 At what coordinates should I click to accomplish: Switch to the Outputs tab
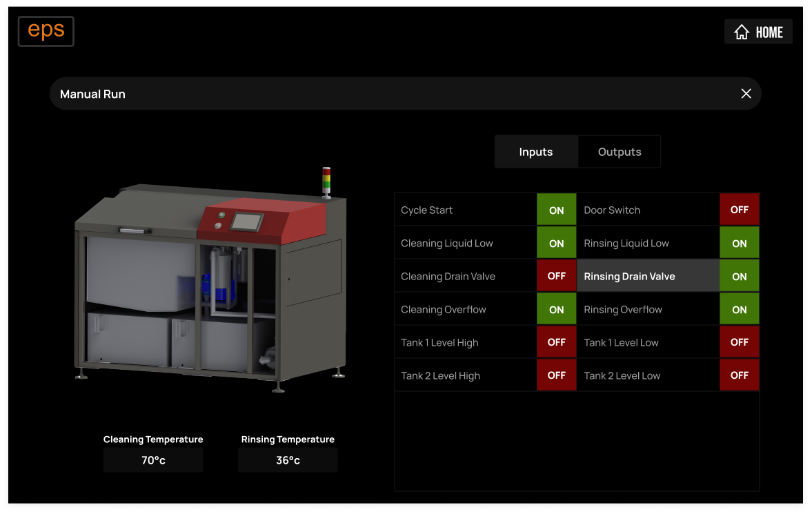pos(619,152)
